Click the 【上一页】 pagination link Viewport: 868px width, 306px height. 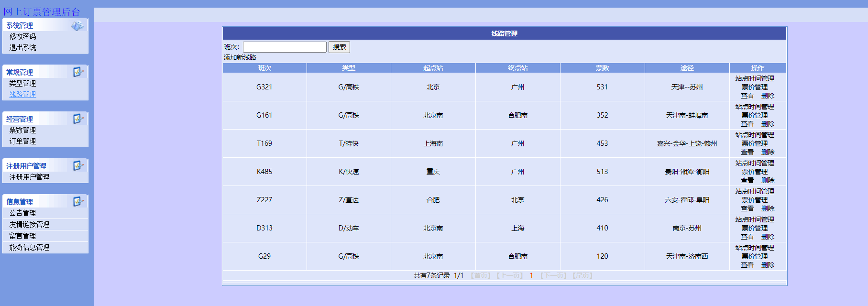[x=510, y=275]
